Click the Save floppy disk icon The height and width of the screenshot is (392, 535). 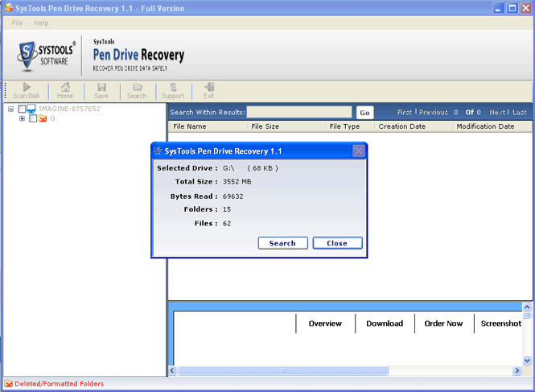[x=101, y=87]
